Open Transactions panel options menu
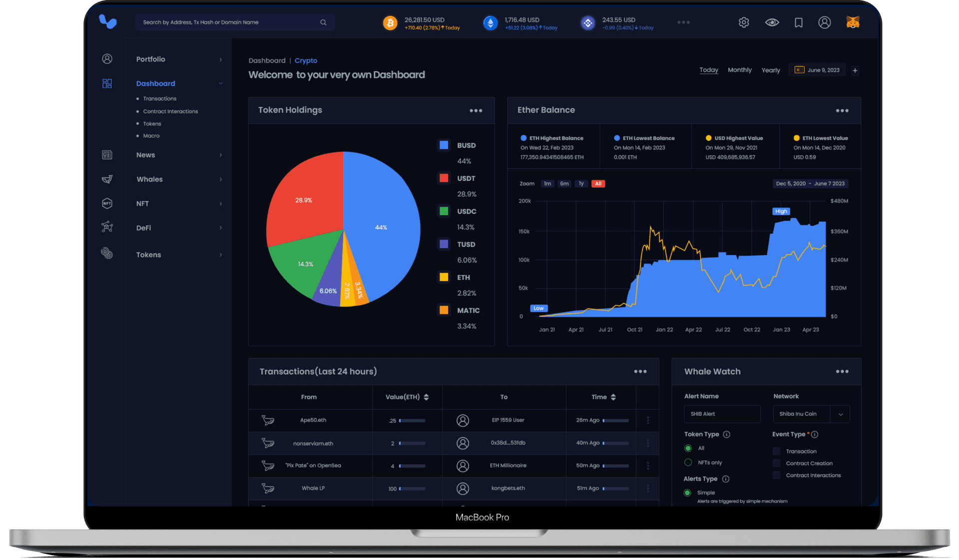Viewport: 959px width, 560px height. click(x=640, y=371)
